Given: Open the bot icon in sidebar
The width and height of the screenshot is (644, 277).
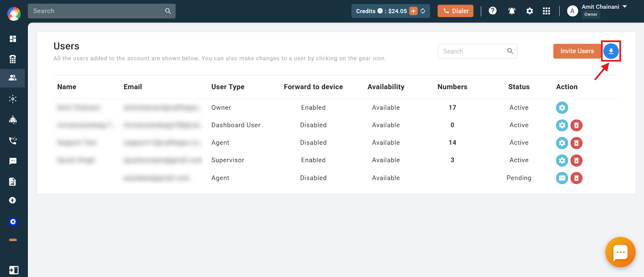Looking at the screenshot, I should pyautogui.click(x=13, y=120).
